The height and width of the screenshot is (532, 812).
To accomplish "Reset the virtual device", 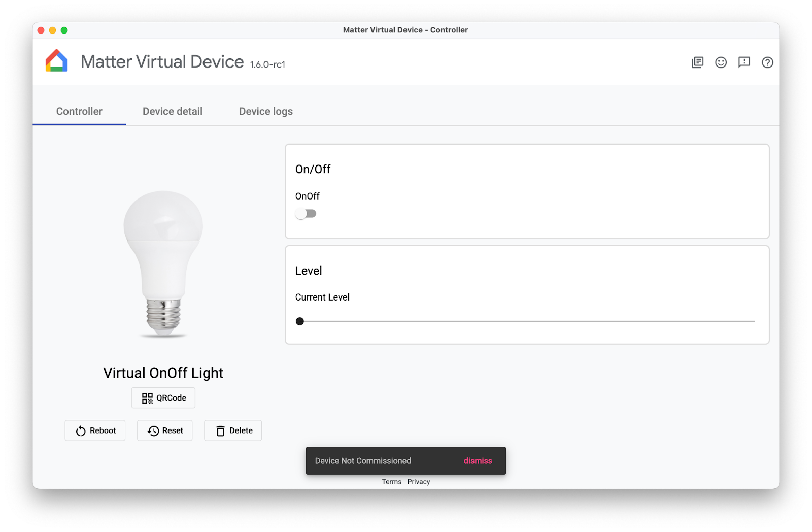I will pos(165,430).
